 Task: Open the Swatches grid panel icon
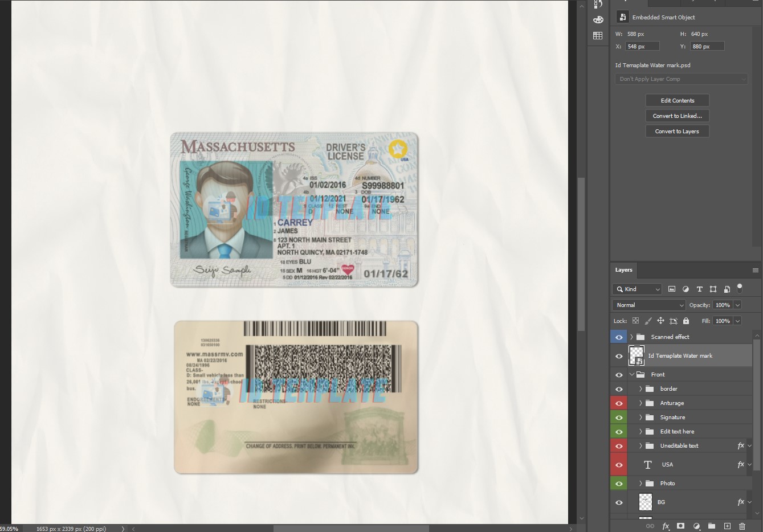(598, 35)
